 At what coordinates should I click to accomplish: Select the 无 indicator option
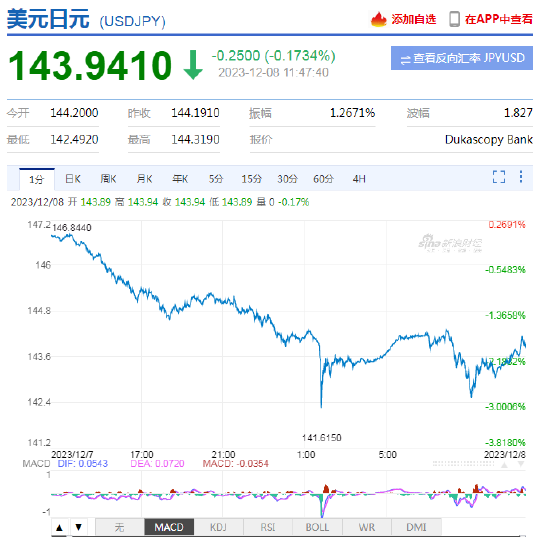pos(120,527)
